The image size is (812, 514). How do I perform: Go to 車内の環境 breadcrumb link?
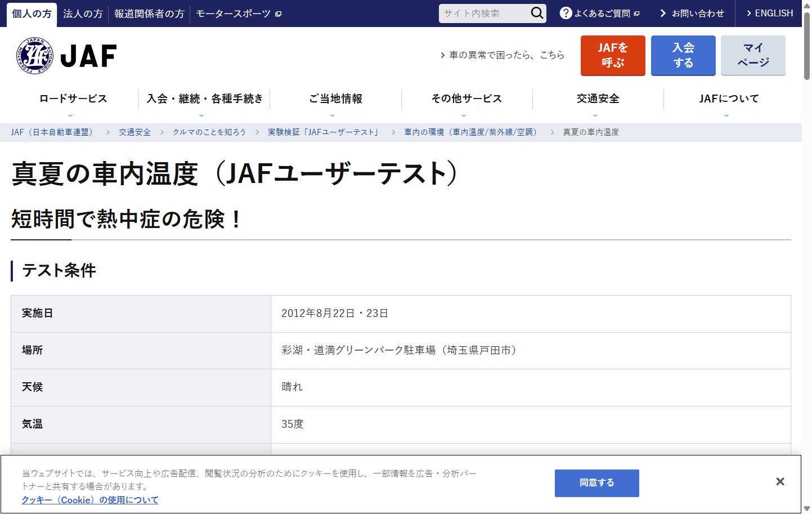coord(470,132)
